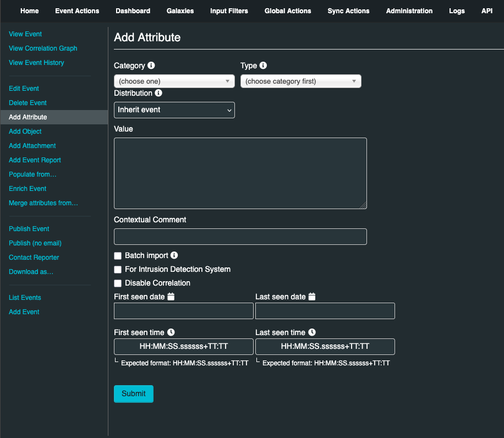Focus the Contextual Comment field
The height and width of the screenshot is (438, 504).
point(240,237)
